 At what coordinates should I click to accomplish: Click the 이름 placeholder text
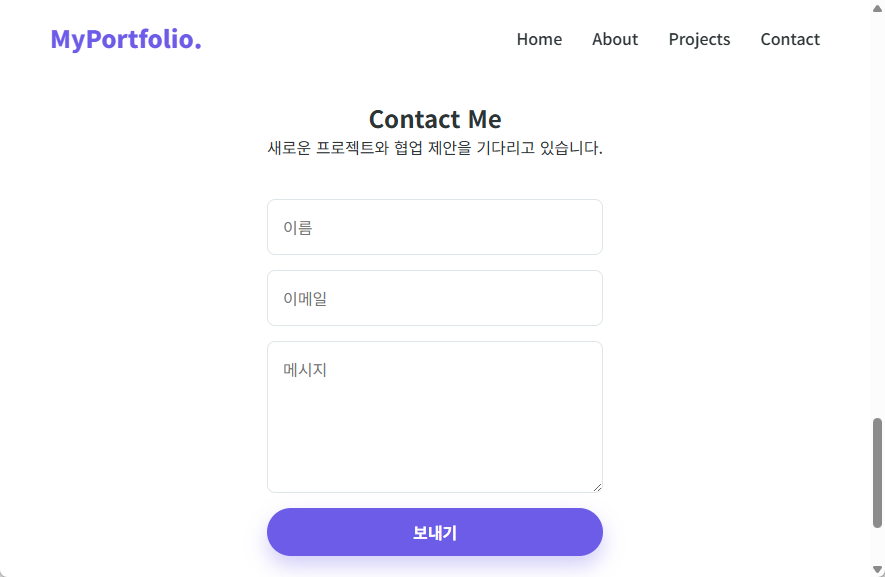coord(297,226)
